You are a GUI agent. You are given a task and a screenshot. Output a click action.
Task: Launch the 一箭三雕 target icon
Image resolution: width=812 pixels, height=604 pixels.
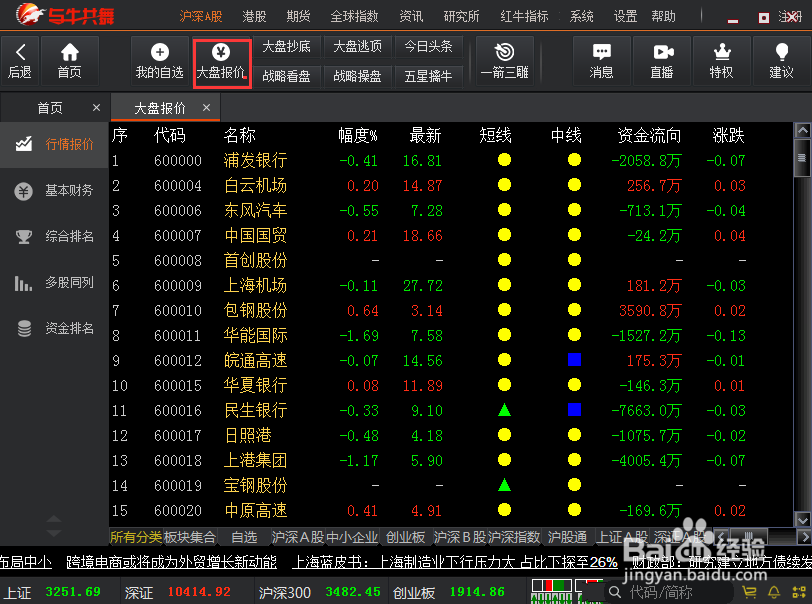coord(504,61)
